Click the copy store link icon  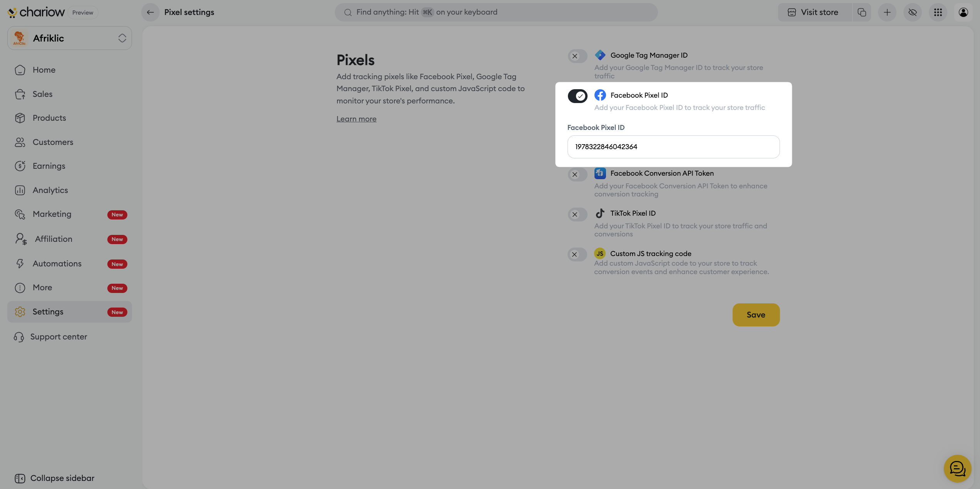[861, 12]
